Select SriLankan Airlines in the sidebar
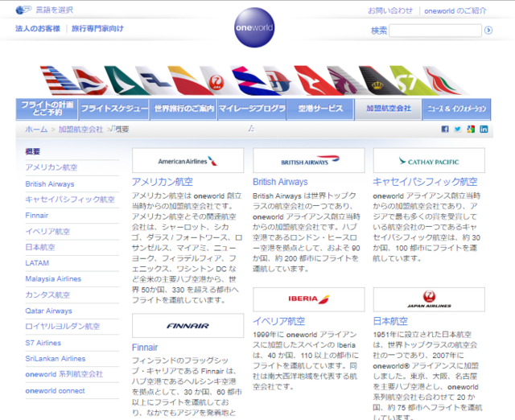Viewport: 515px width, 420px height. point(56,359)
